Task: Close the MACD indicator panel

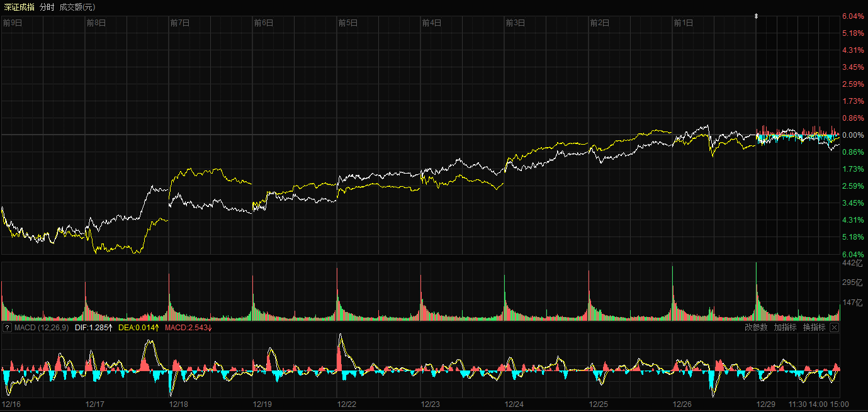Action: (x=834, y=328)
